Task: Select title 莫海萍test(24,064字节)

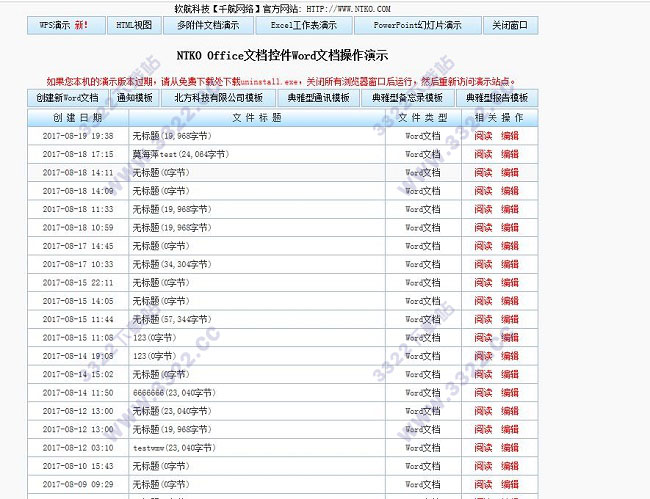Action: point(181,154)
